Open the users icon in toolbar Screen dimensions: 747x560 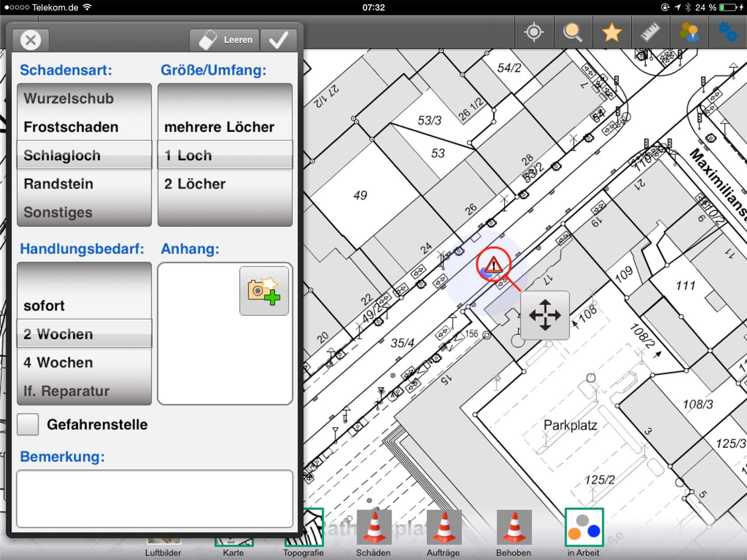(689, 32)
